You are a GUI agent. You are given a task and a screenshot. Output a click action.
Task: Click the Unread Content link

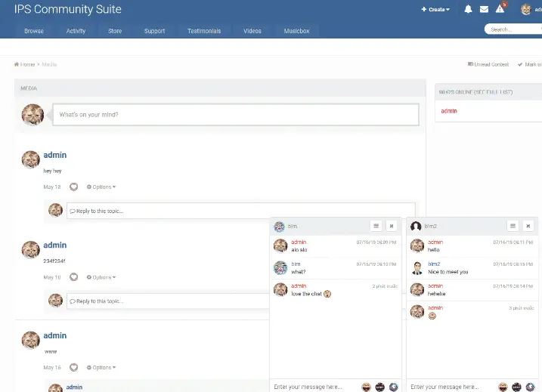[488, 64]
